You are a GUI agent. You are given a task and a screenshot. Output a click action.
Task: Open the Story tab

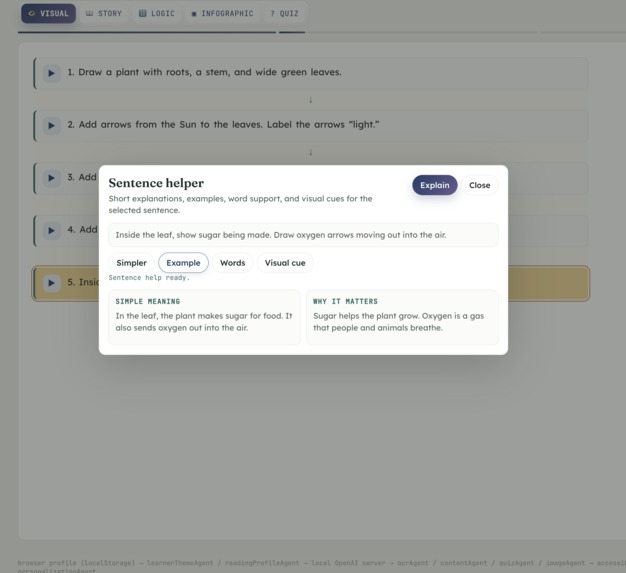(x=104, y=14)
